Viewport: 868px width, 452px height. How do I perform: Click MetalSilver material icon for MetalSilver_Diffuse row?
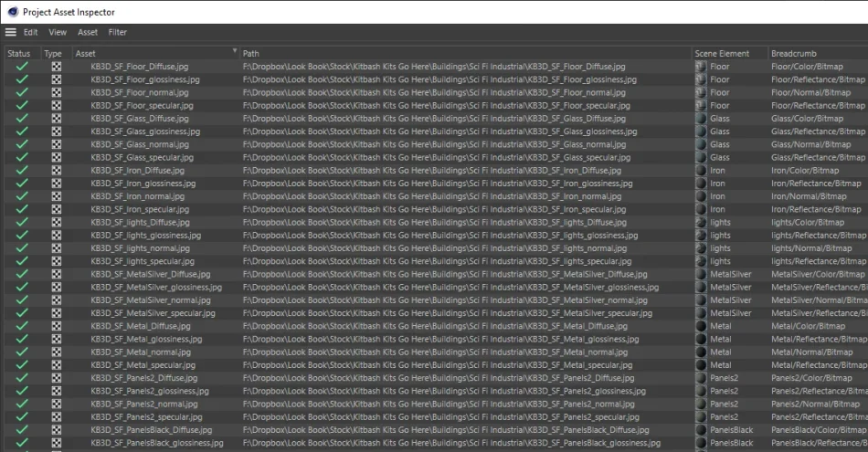point(701,275)
